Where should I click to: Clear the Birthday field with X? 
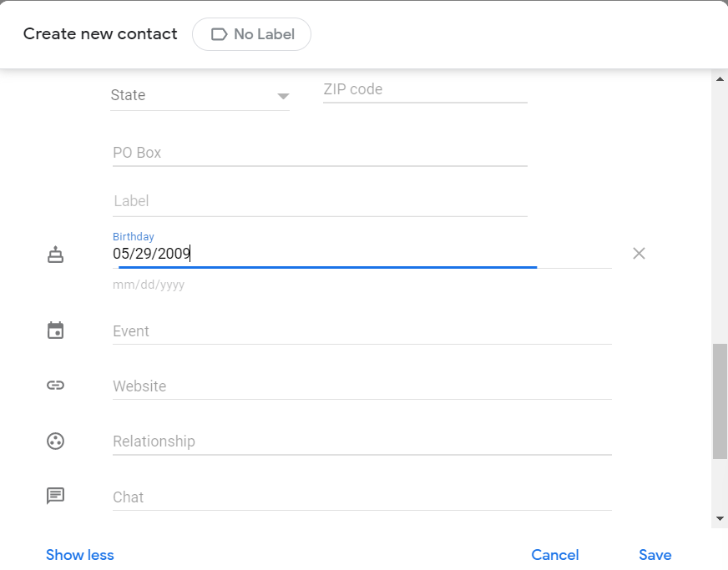(639, 254)
